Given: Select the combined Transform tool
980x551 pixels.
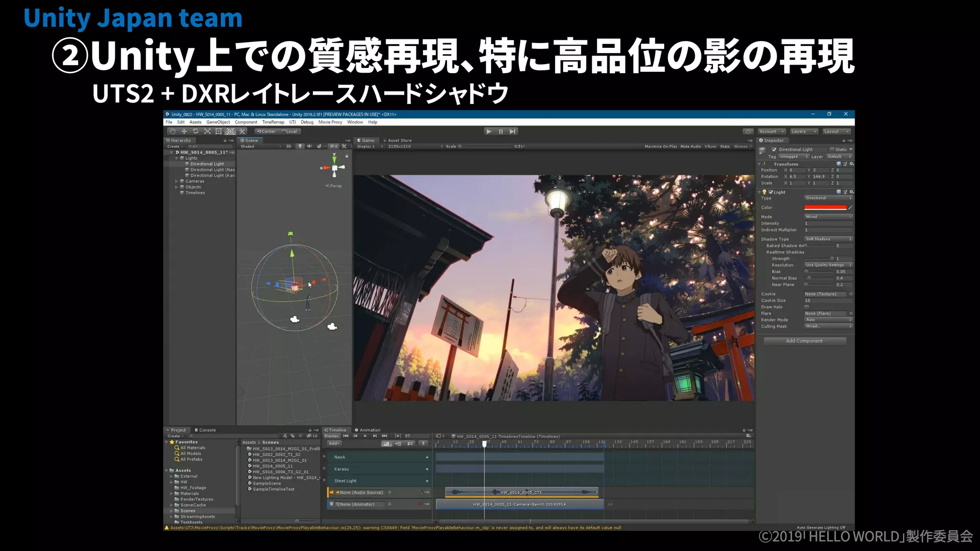Looking at the screenshot, I should click(x=230, y=132).
